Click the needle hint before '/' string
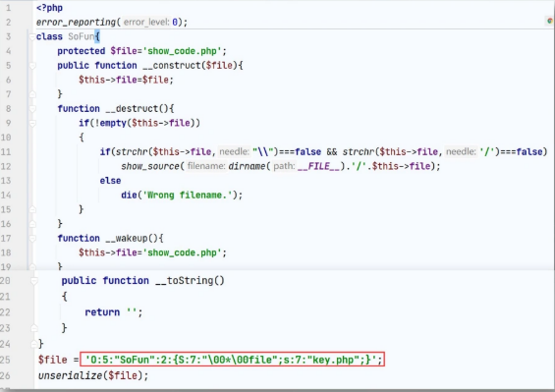Screen dimensions: 555x392 461,152
